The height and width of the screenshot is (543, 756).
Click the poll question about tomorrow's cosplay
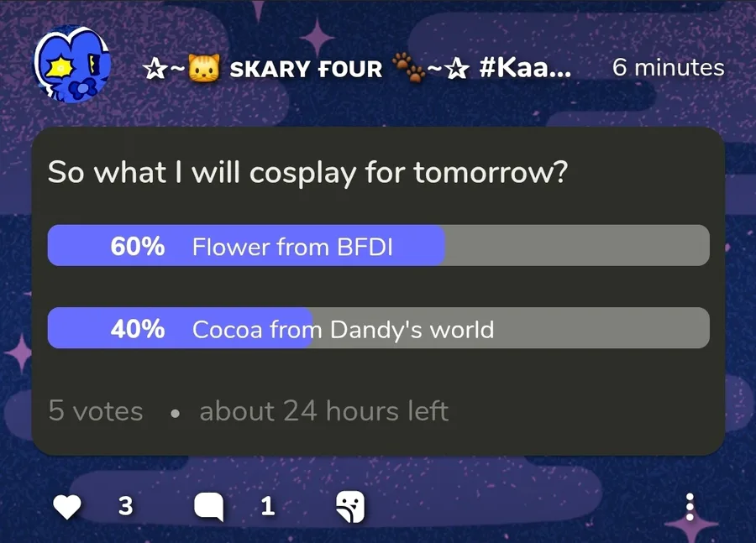tap(307, 173)
